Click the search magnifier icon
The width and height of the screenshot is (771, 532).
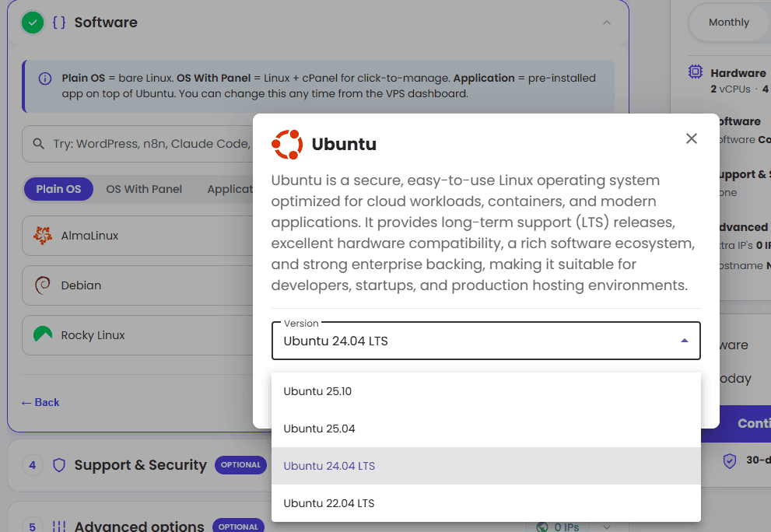click(38, 144)
